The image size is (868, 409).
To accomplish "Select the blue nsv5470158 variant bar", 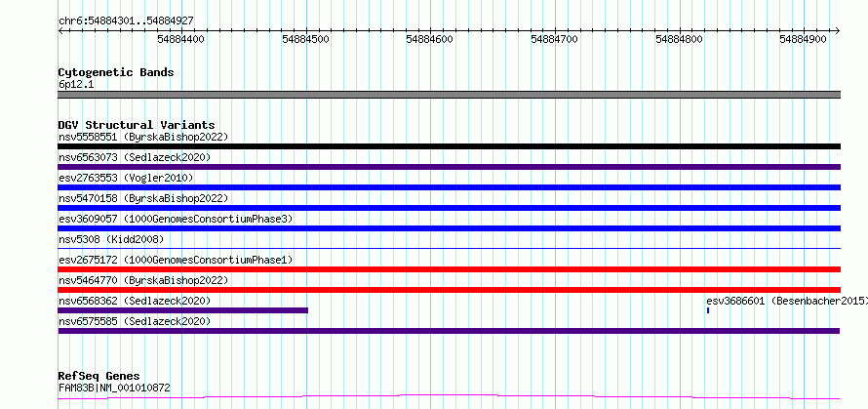I will (x=449, y=208).
